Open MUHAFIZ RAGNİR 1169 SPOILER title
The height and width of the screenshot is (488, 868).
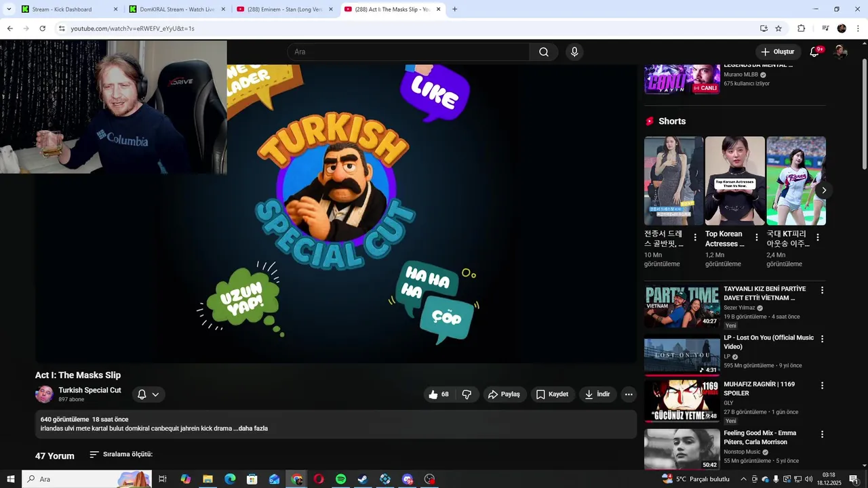point(759,388)
